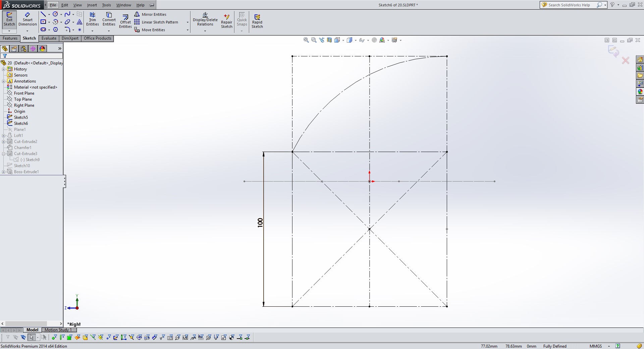Viewport: 644px width, 349px height.
Task: Open the DisplayManager tab icon
Action: 42,49
